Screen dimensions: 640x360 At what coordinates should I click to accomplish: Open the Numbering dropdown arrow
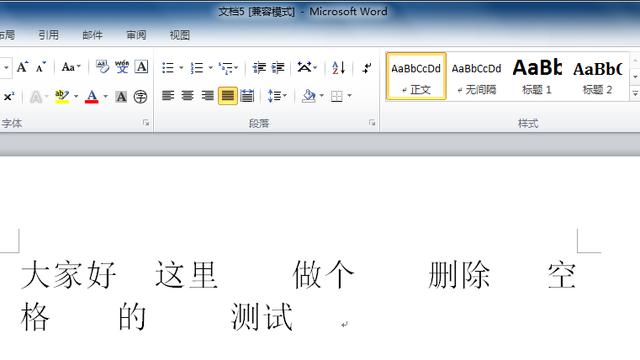click(211, 67)
